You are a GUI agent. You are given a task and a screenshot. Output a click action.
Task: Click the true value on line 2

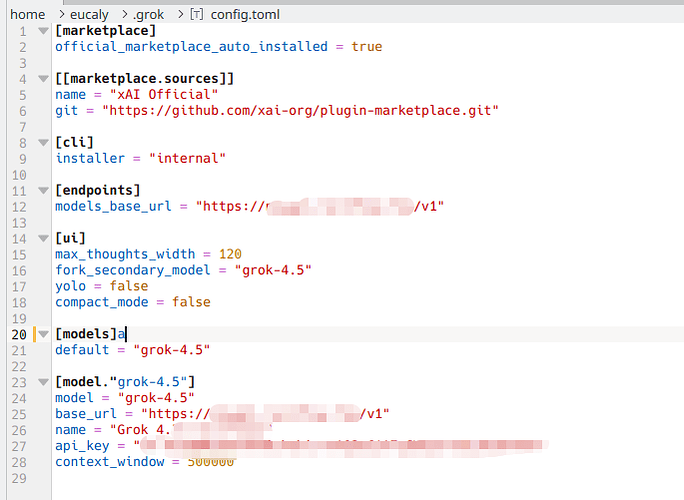click(x=367, y=47)
